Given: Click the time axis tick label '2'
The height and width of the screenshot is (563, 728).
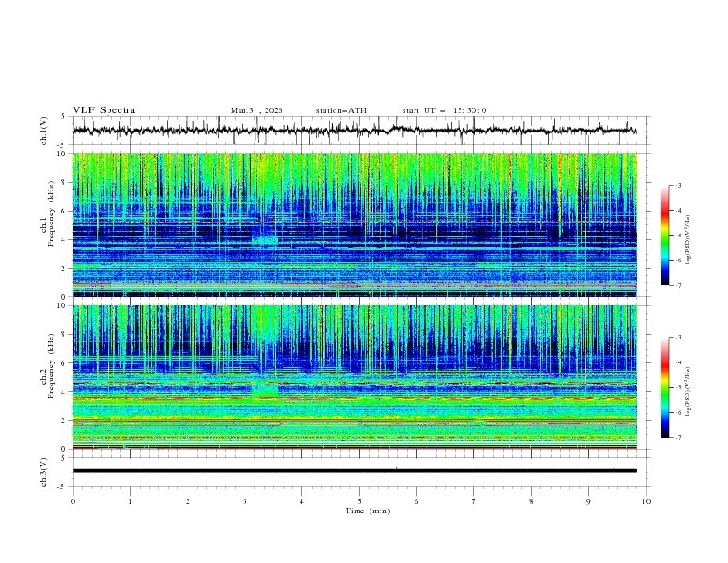Looking at the screenshot, I should [188, 501].
